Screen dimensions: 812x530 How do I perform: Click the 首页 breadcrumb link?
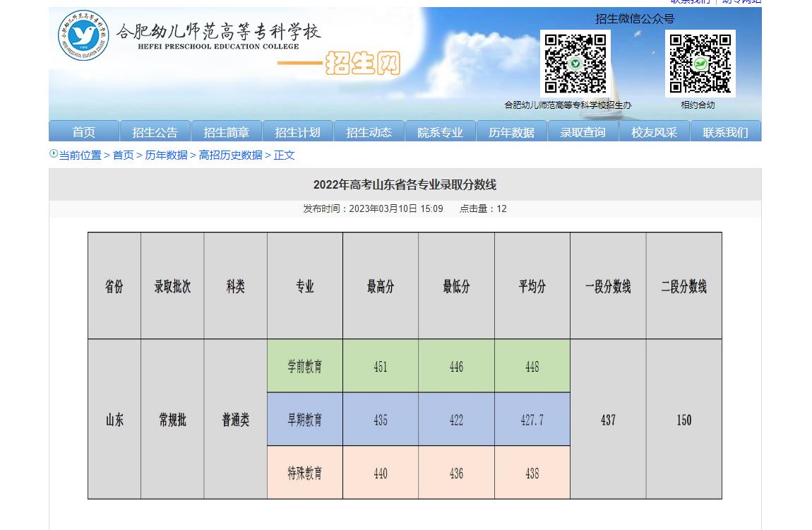click(x=124, y=155)
